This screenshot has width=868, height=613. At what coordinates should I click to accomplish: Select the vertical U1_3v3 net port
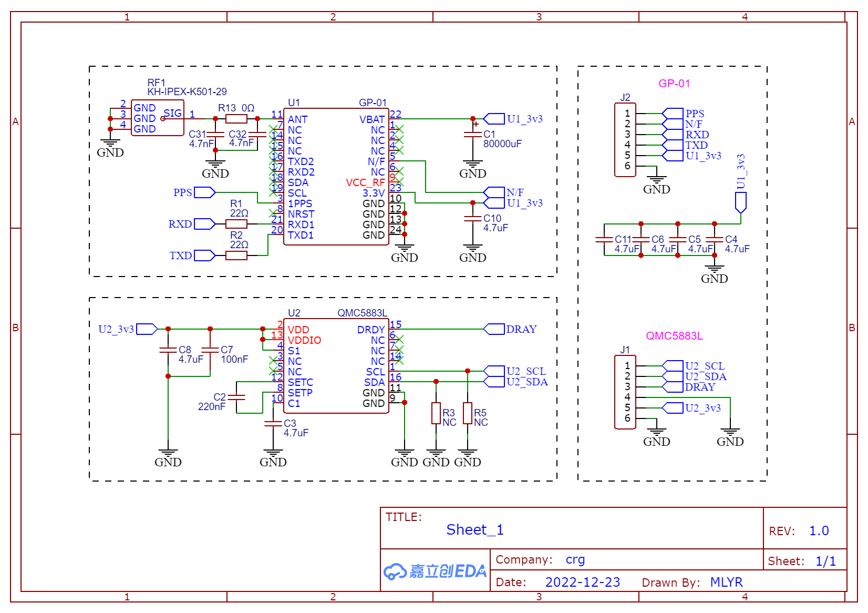click(741, 202)
